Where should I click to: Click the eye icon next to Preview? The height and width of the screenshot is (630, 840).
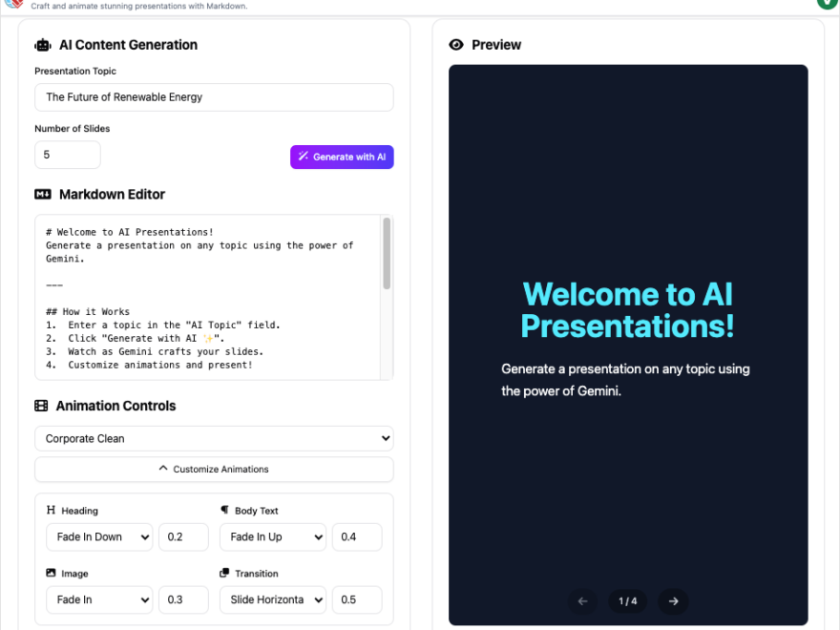click(x=459, y=45)
